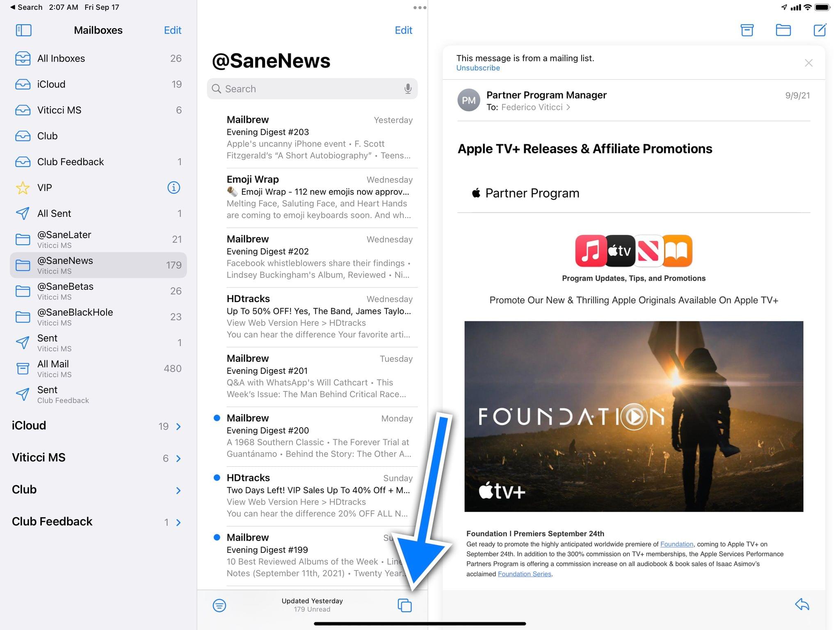Tap the PM sender avatar
840x630 pixels.
coord(468,100)
